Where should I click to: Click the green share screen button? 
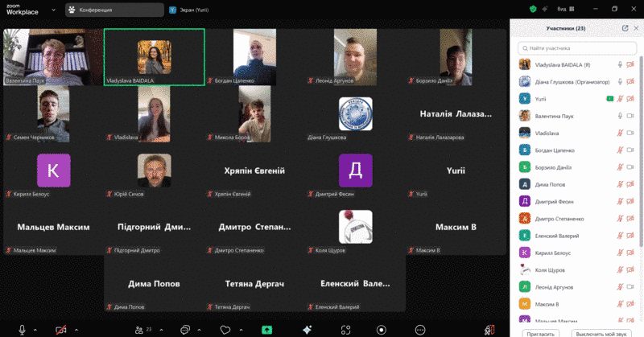(266, 330)
